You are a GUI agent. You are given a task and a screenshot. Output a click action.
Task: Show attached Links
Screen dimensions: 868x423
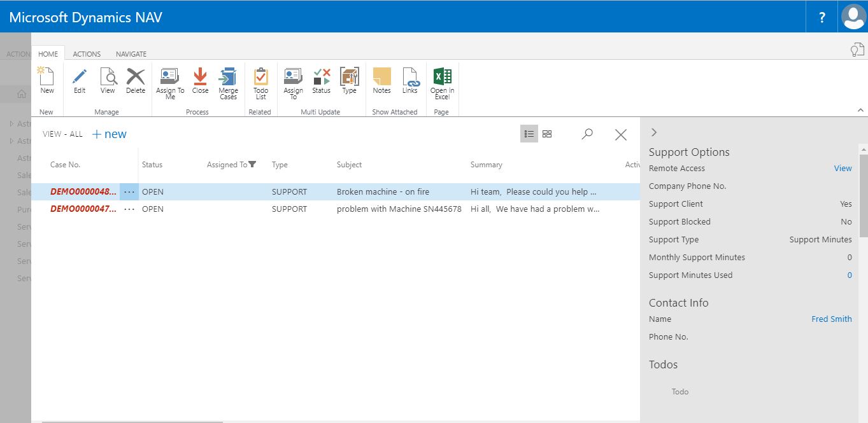tap(410, 81)
